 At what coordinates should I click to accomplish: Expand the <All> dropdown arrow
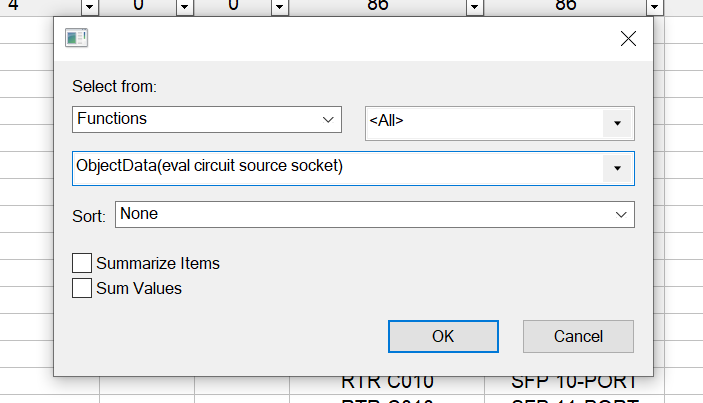[x=618, y=123]
